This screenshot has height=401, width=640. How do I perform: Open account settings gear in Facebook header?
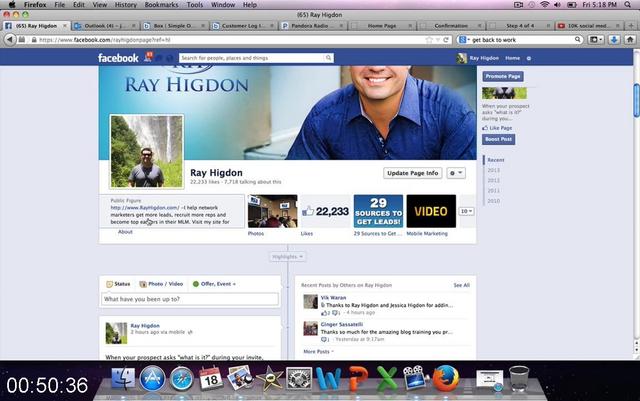(x=529, y=58)
